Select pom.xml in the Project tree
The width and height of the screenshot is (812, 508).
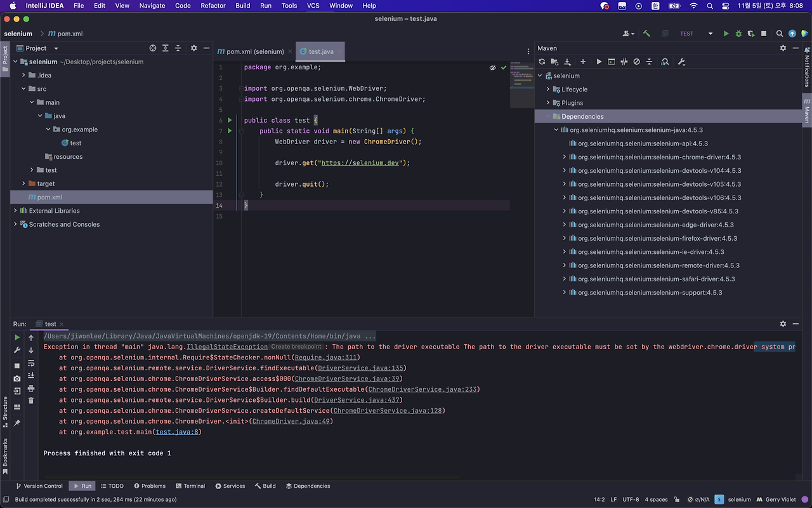coord(49,197)
